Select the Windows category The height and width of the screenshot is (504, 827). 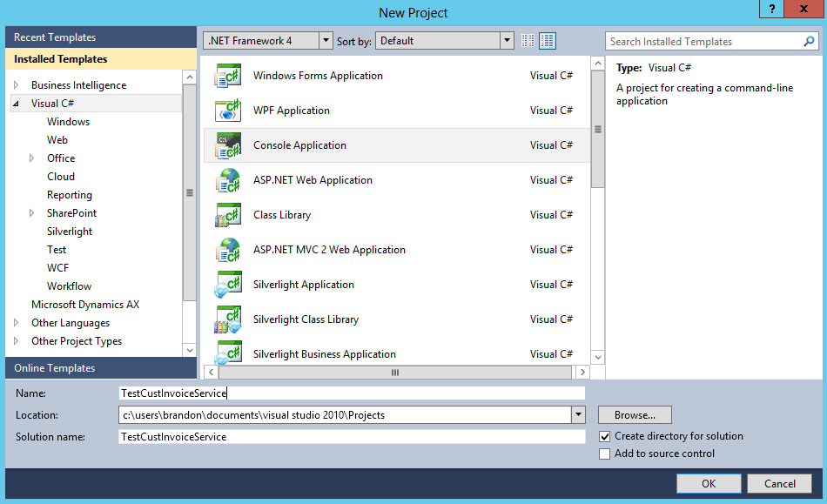tap(69, 122)
